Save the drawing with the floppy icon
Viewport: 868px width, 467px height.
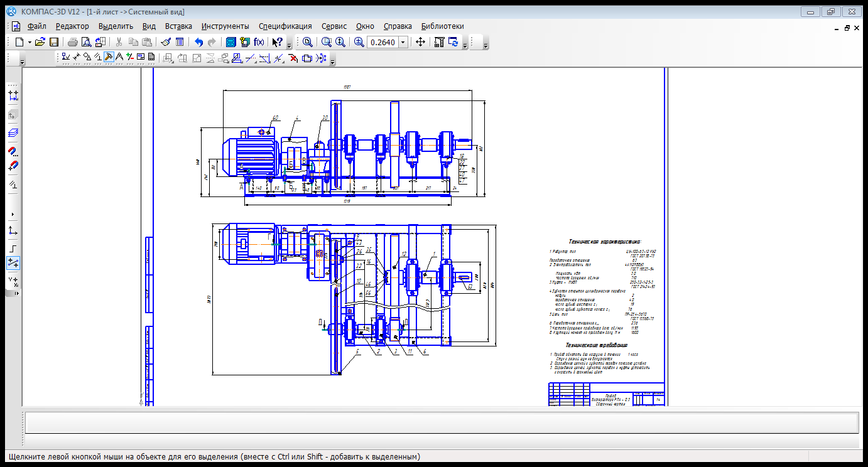pyautogui.click(x=54, y=42)
